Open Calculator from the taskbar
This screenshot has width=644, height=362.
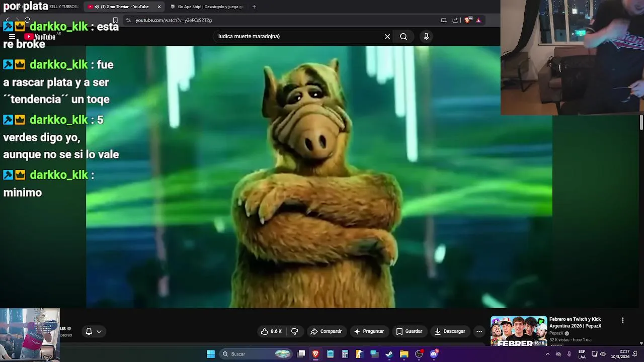click(345, 354)
